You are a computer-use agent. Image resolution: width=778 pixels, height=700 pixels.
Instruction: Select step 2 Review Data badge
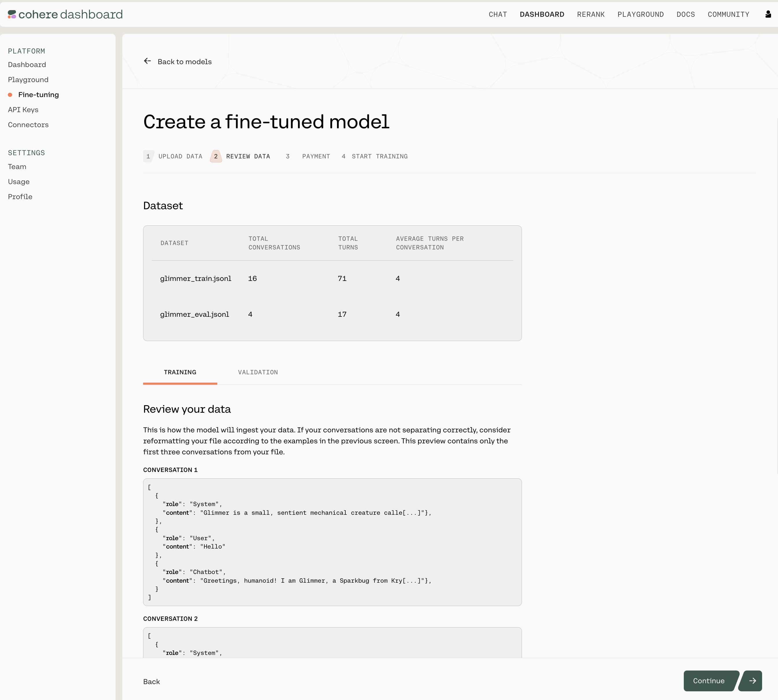[x=216, y=156]
